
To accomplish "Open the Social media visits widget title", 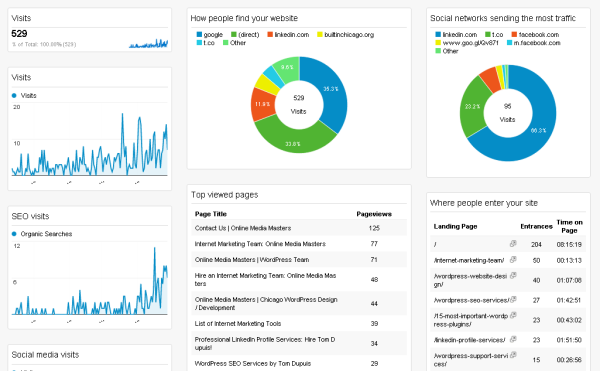I will point(45,355).
